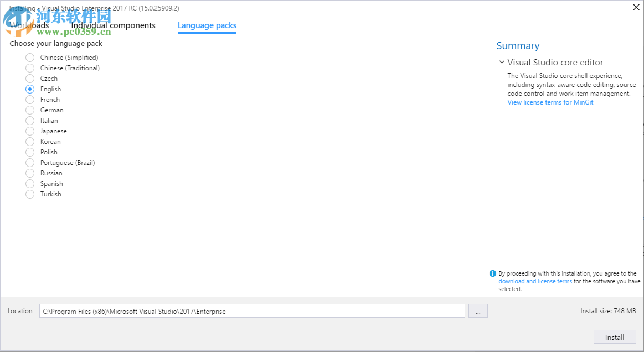The width and height of the screenshot is (644, 352).
Task: Choose the Czech language pack
Action: click(30, 79)
